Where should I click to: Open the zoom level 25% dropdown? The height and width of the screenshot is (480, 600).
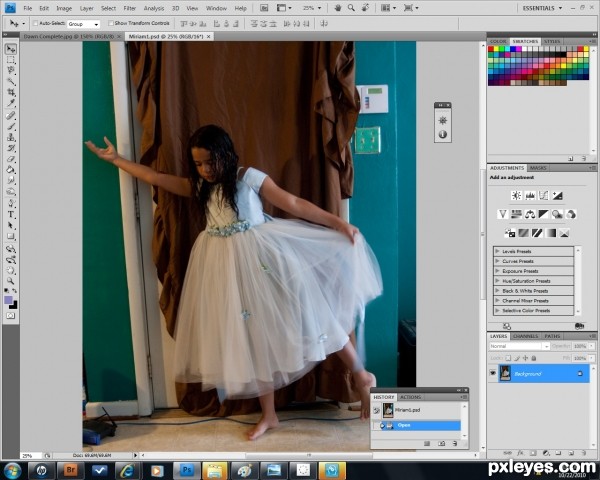pos(319,8)
